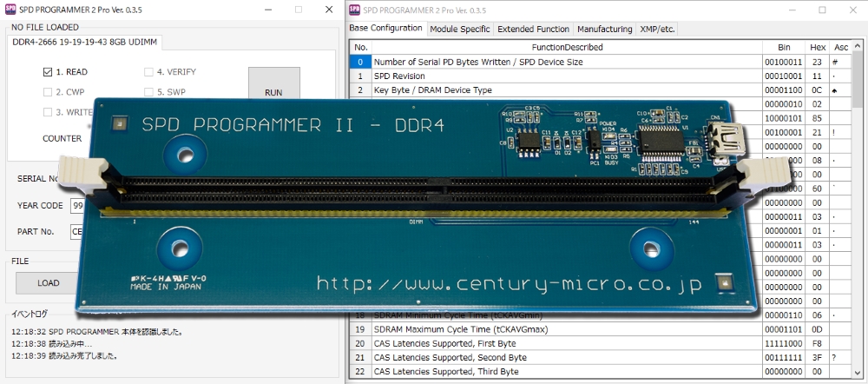Click the app icon in right window title bar
The width and height of the screenshot is (868, 384).
(x=355, y=10)
